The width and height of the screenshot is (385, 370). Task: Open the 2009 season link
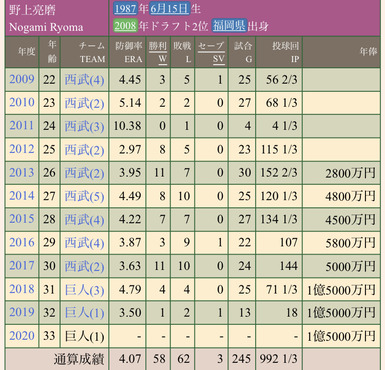[x=22, y=79]
